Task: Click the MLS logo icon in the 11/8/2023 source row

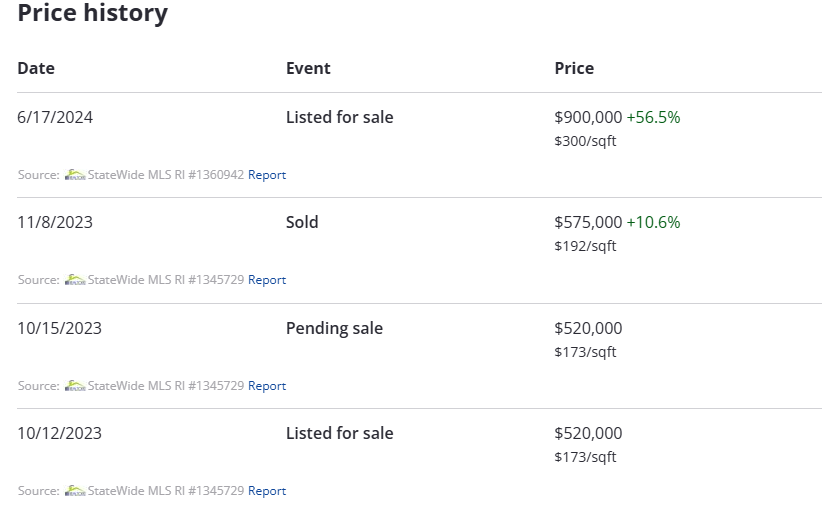Action: 75,279
